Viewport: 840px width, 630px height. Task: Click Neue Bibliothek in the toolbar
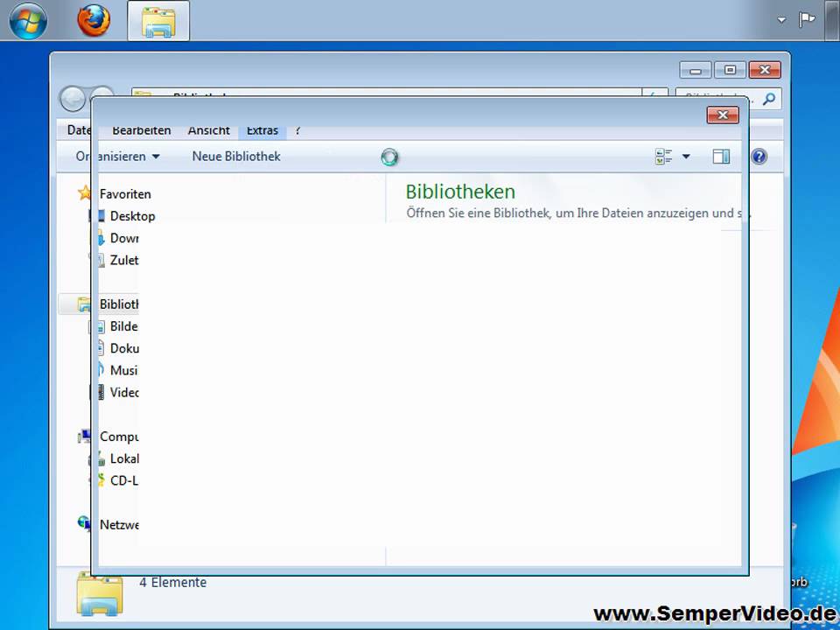pyautogui.click(x=236, y=157)
